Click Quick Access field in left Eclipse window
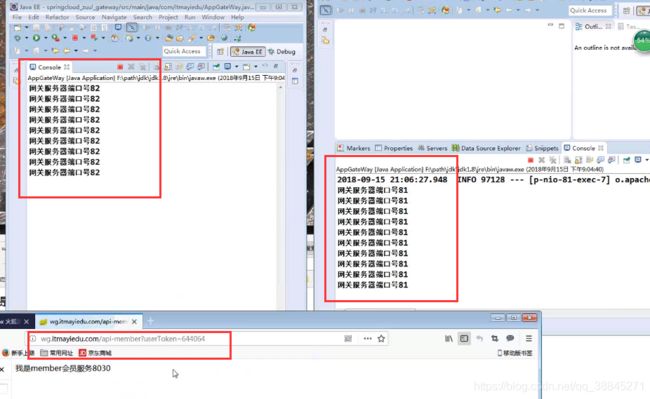The height and width of the screenshot is (399, 650). tap(184, 51)
